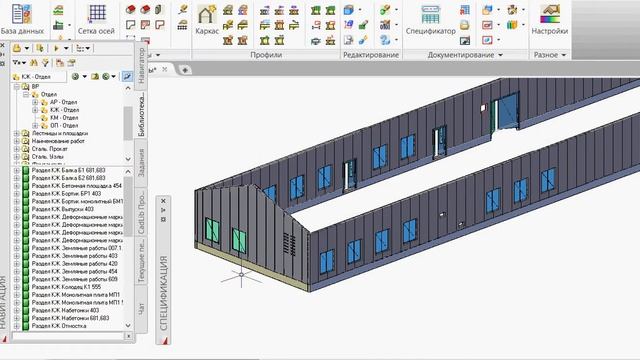
Task: Open the Документирование panel dropdown
Action: pos(500,55)
